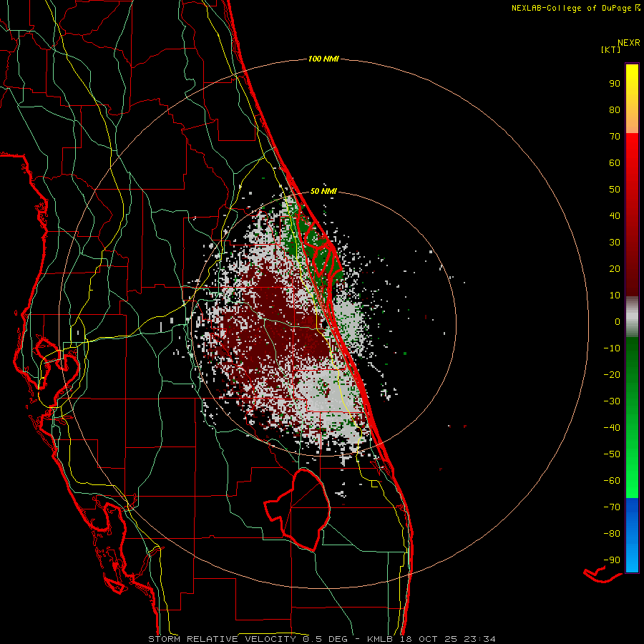Click the 20 value on the velocity scale
644x644 pixels.
coord(615,268)
